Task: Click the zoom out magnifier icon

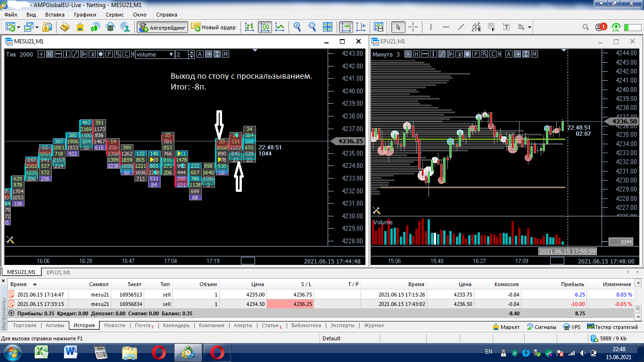Action: click(x=312, y=27)
